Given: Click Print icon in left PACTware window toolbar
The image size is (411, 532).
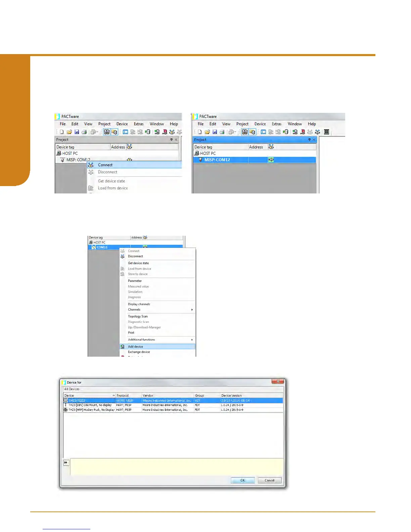Looking at the screenshot, I should 84,132.
